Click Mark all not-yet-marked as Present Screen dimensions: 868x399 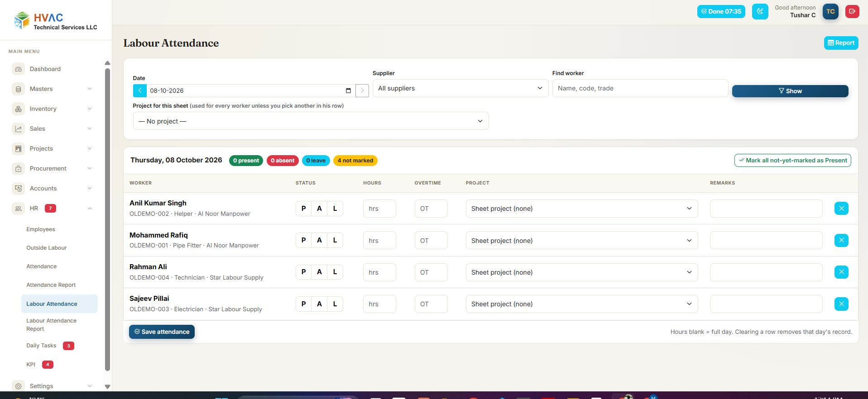point(792,160)
